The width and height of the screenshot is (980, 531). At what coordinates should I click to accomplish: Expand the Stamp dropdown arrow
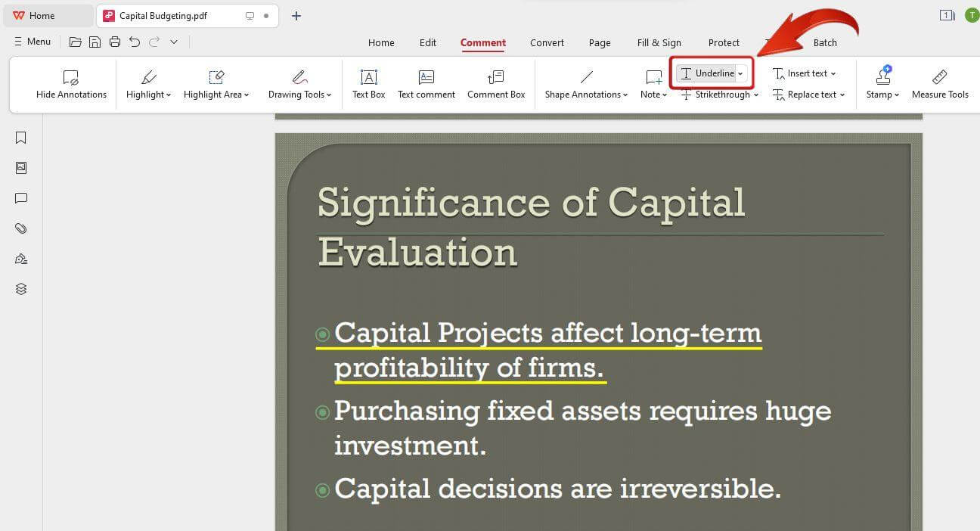897,95
